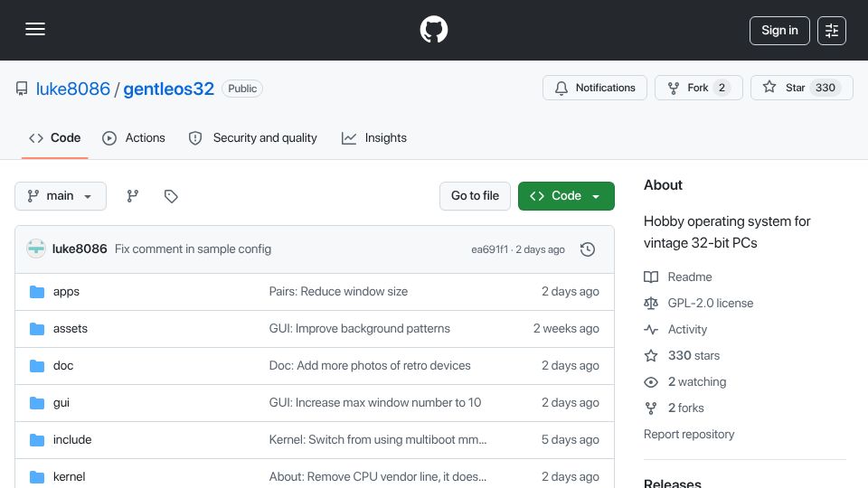Click '5 days ago' in include row
The image size is (868, 488).
[x=571, y=440]
